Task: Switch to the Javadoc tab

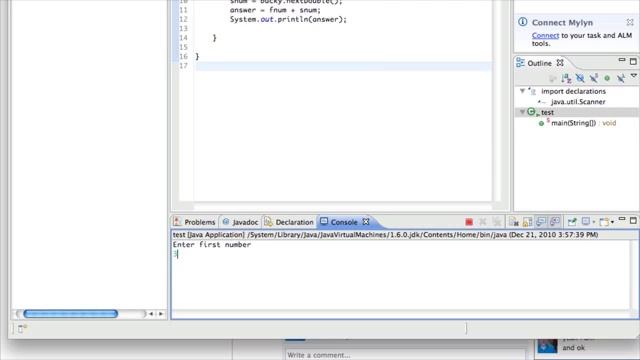Action: pyautogui.click(x=241, y=222)
